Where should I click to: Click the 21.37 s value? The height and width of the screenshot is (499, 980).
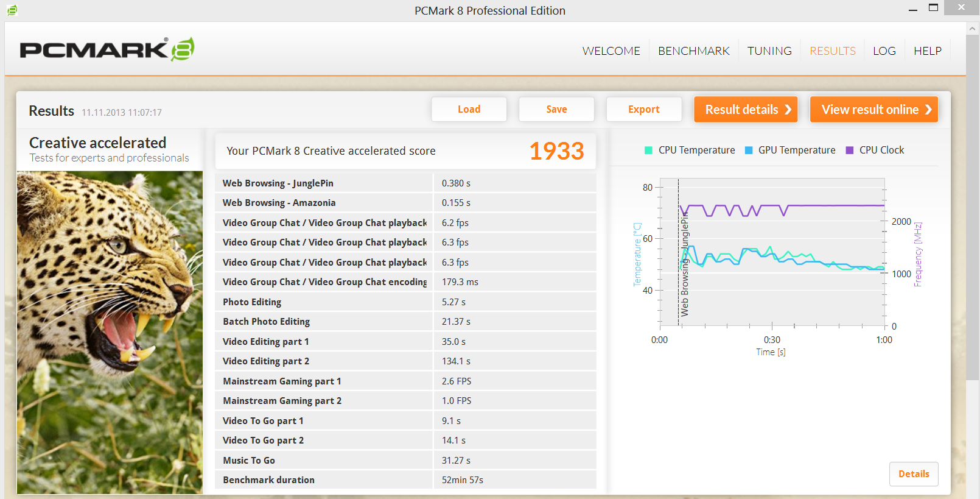coord(456,322)
